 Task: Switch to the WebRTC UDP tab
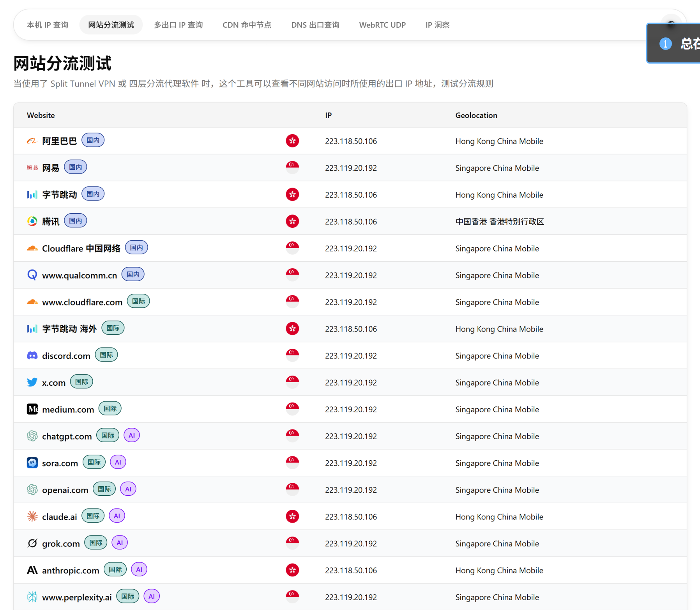(382, 25)
